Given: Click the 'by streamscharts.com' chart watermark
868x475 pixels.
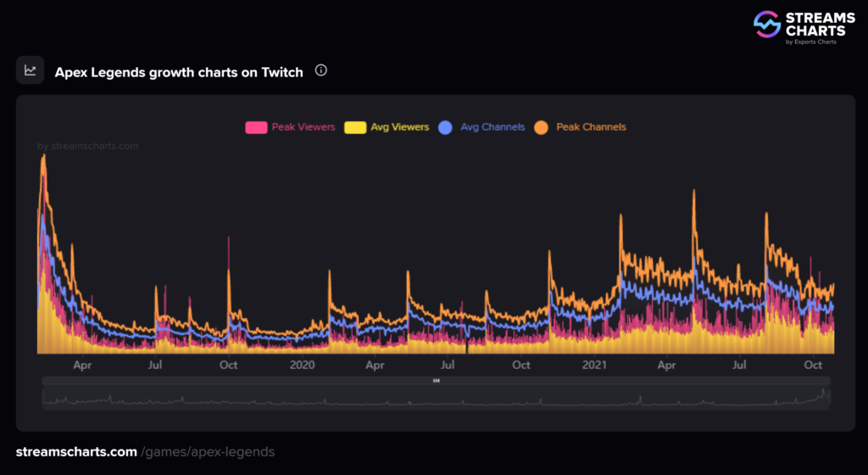Looking at the screenshot, I should [88, 146].
